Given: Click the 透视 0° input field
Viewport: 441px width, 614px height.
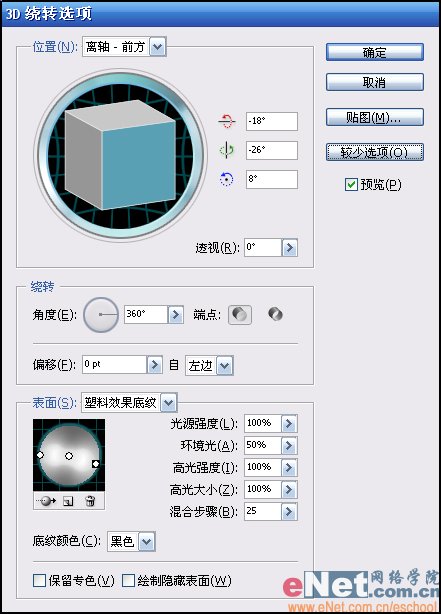Looking at the screenshot, I should coord(263,247).
